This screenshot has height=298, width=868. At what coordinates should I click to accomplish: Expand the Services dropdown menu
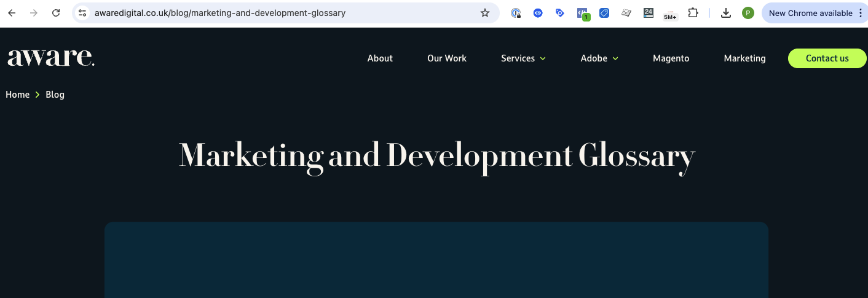click(x=524, y=58)
